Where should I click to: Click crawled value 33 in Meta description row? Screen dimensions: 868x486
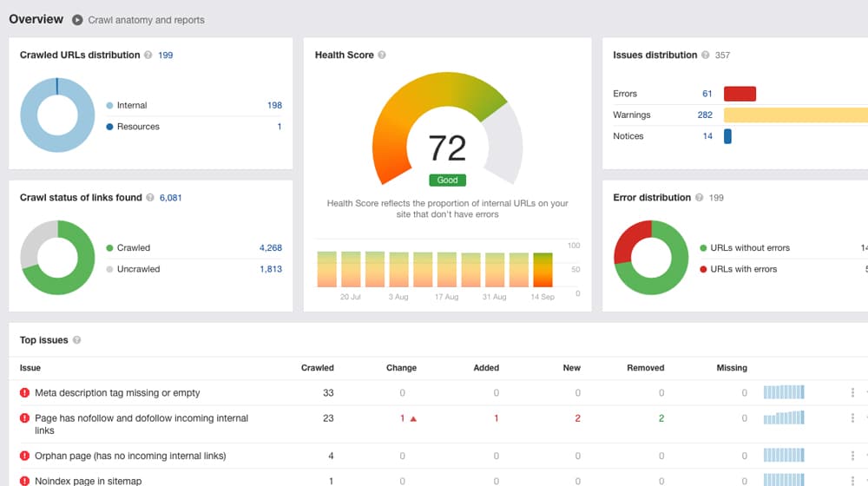point(328,392)
